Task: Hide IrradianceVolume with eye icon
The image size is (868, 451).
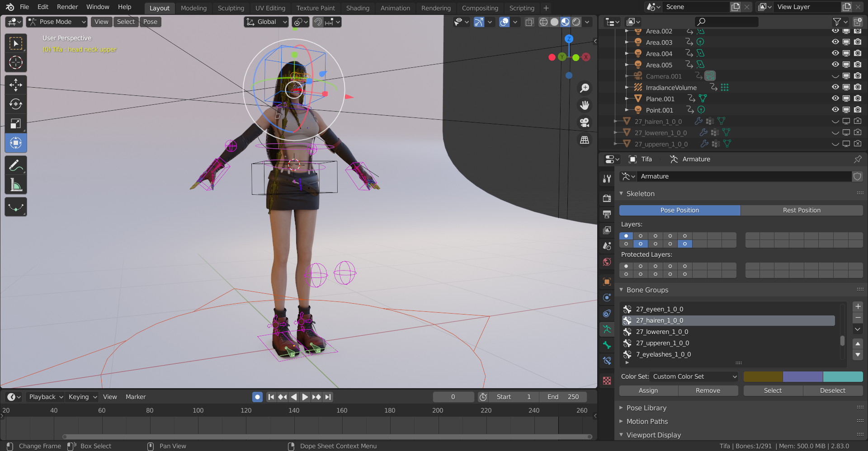Action: [x=835, y=87]
